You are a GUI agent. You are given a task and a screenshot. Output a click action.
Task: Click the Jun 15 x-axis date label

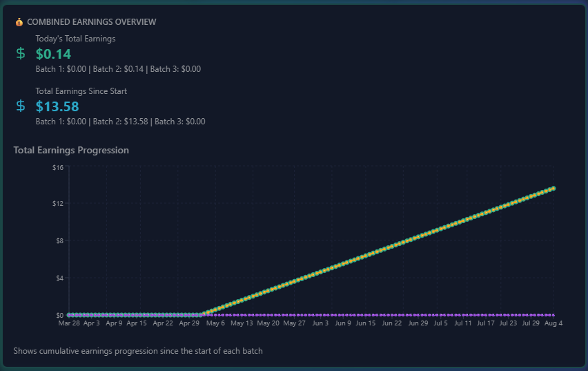(366, 323)
